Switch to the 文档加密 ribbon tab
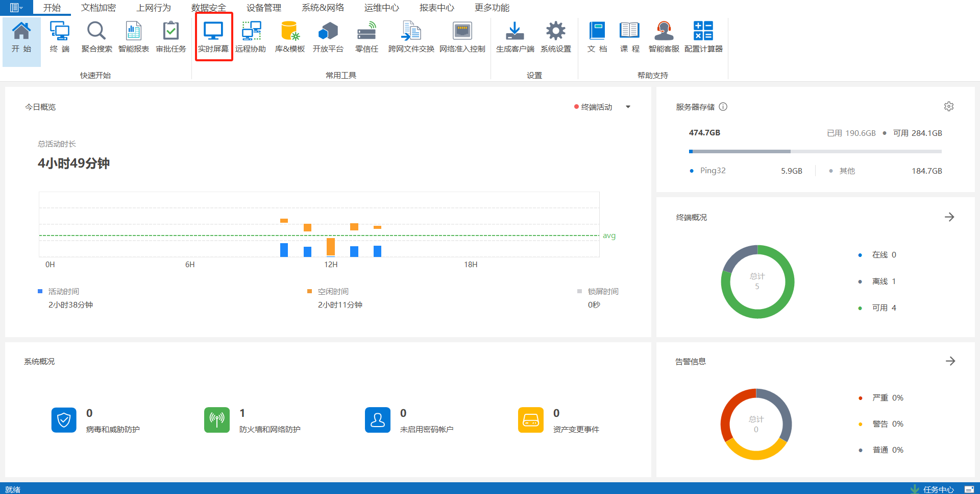The height and width of the screenshot is (494, 980). [x=99, y=8]
